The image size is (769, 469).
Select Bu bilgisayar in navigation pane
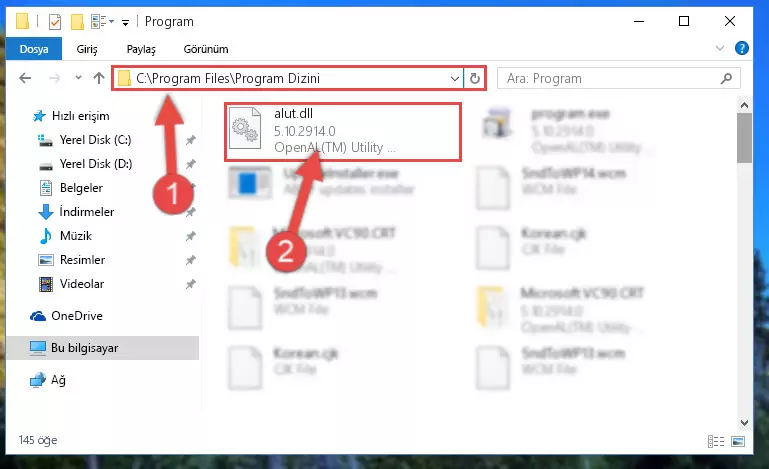pyautogui.click(x=103, y=348)
